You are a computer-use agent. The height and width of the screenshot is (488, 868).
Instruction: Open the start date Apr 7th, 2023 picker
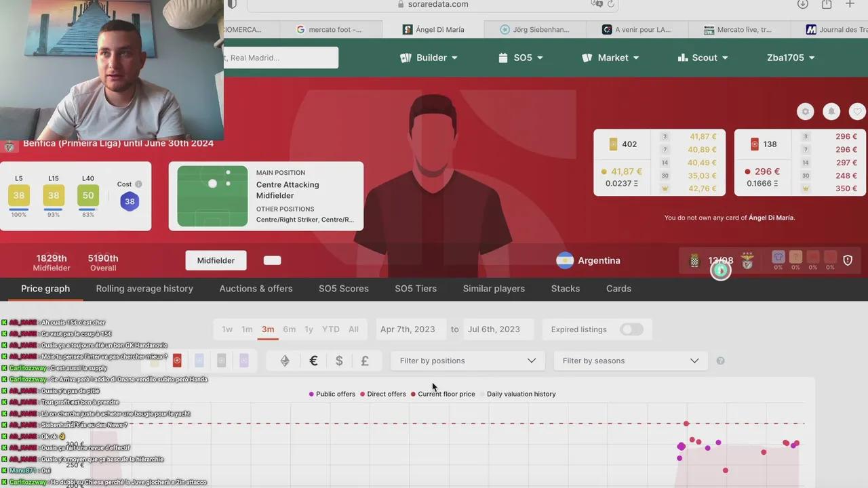coord(411,329)
